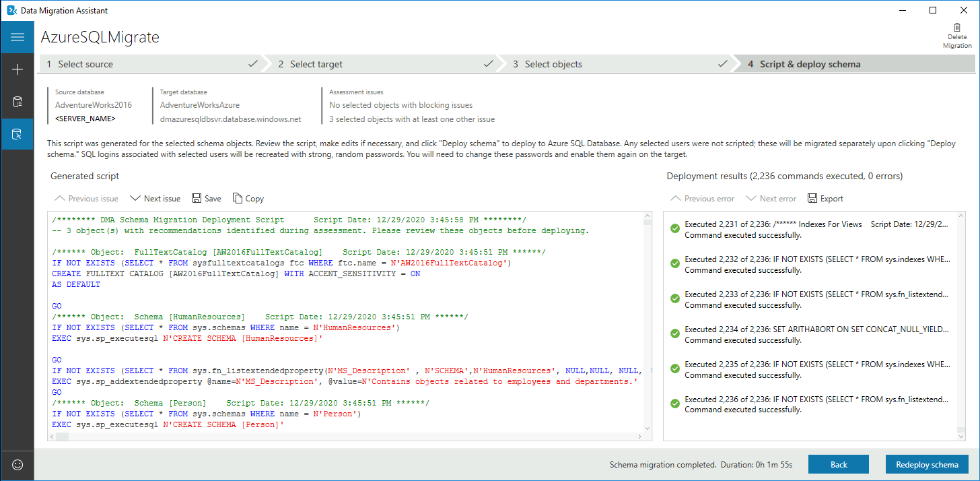980x481 pixels.
Task: Click the CREATE FULLTEXT CATALOG script line
Action: click(x=236, y=274)
